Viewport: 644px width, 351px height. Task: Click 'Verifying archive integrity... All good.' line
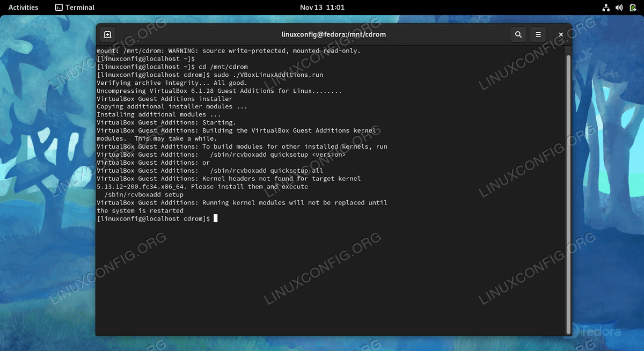tap(172, 83)
